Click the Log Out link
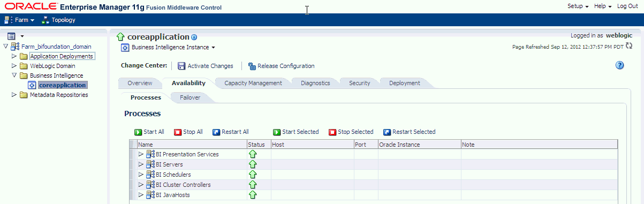Image resolution: width=644 pixels, height=204 pixels. [x=627, y=6]
